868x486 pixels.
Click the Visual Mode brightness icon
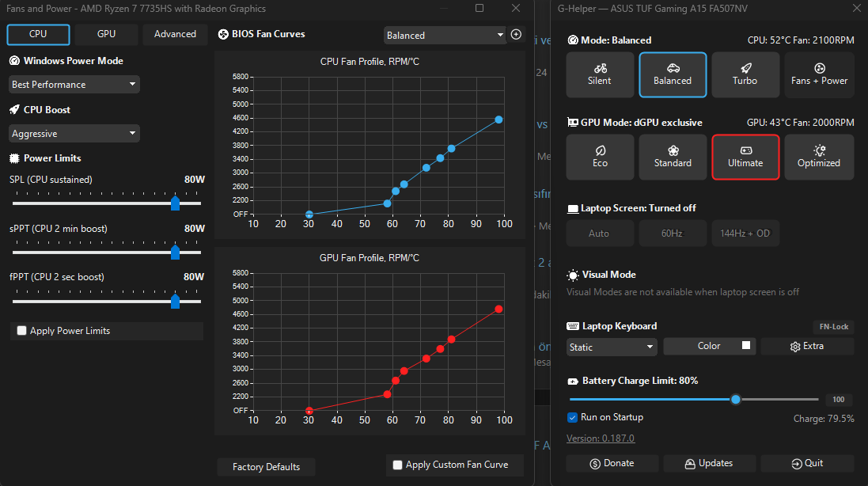point(573,275)
